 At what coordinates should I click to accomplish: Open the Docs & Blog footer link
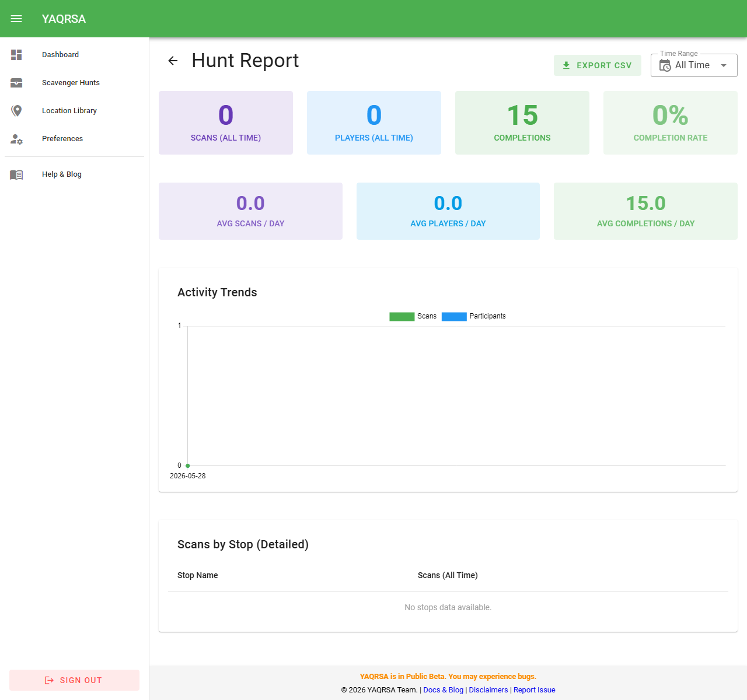443,689
